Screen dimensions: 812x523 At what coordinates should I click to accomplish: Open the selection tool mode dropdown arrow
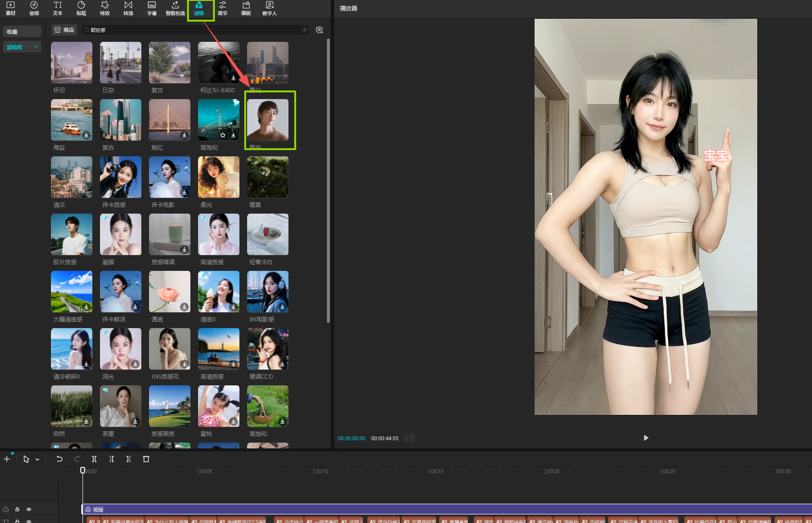37,459
